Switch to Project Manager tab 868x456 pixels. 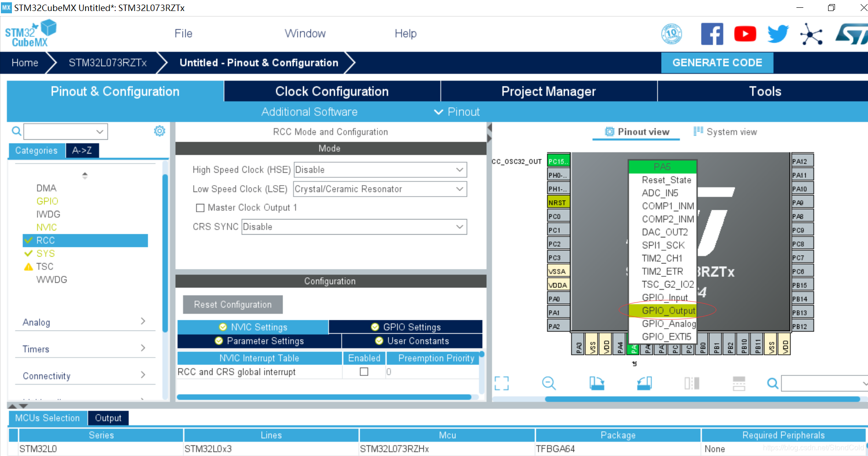549,91
